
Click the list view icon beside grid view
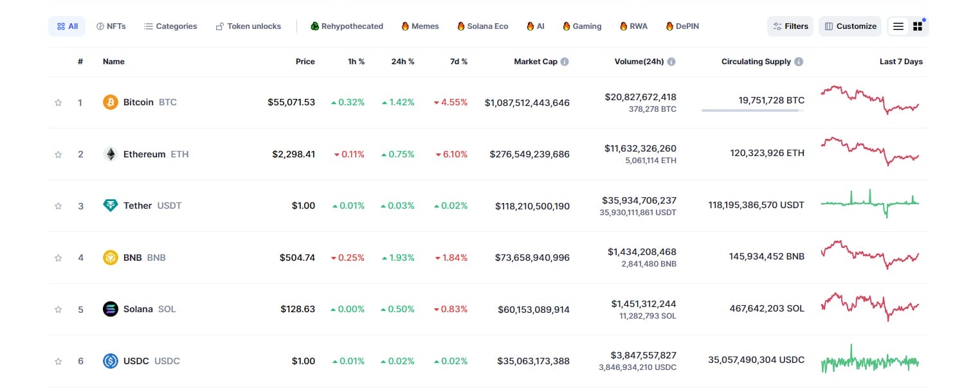[x=898, y=26]
